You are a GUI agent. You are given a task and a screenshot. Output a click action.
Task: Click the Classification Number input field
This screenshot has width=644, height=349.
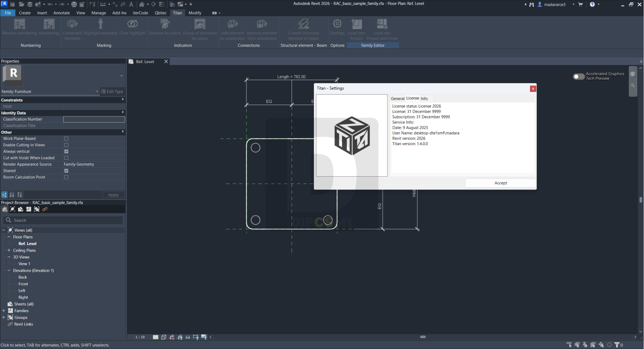click(94, 119)
